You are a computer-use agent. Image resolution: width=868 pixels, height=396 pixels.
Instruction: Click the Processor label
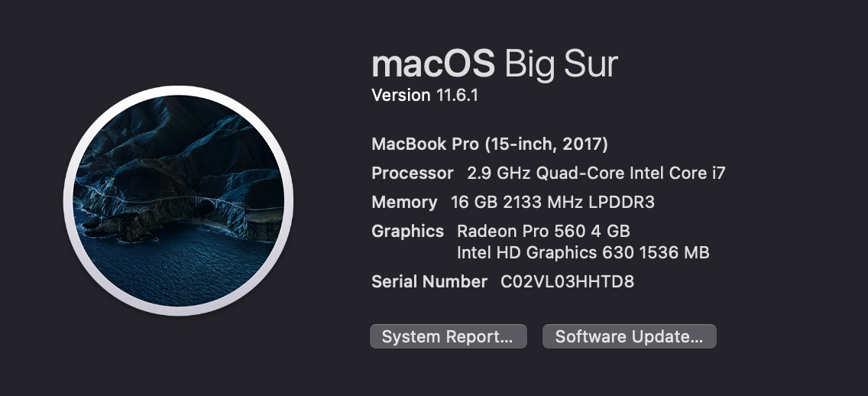coord(413,174)
